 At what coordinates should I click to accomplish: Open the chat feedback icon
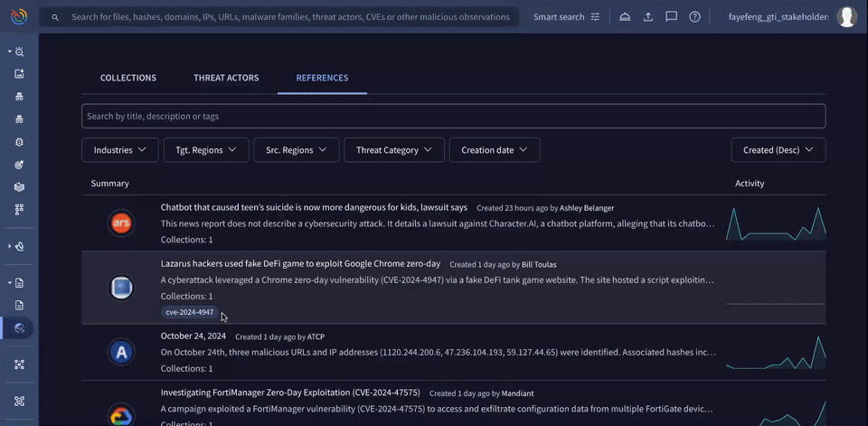tap(672, 16)
